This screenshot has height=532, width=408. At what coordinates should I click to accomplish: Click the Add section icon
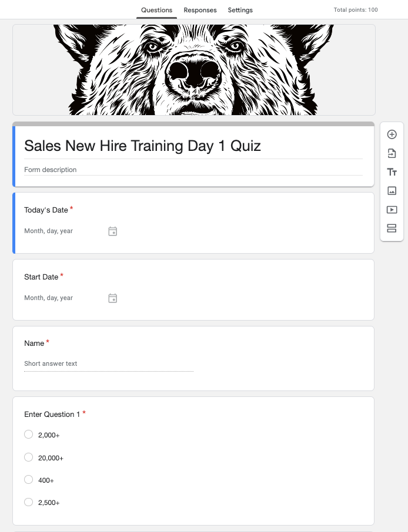point(392,228)
